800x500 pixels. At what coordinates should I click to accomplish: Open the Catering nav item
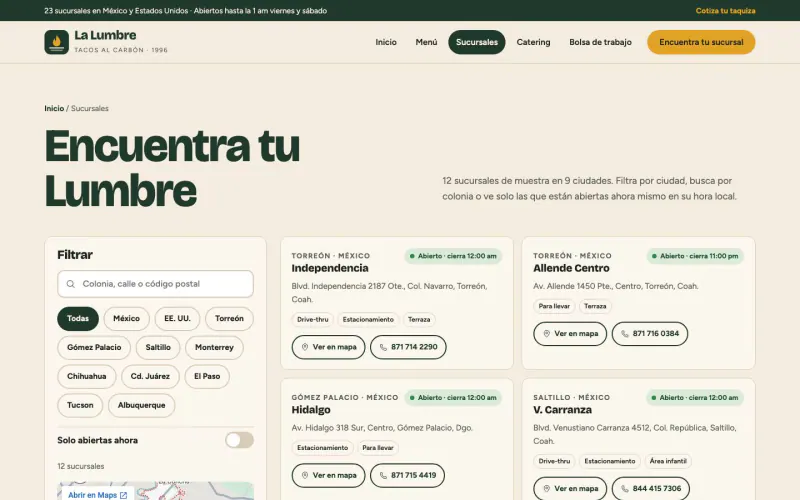[x=533, y=42]
